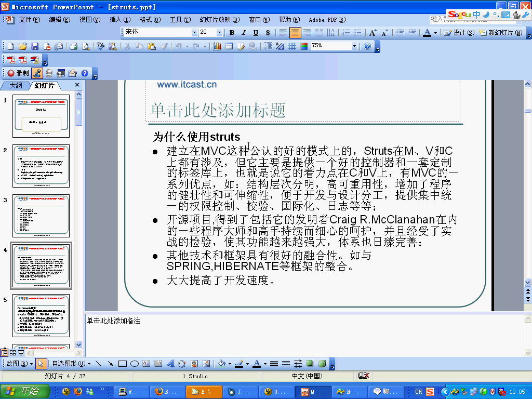Click the Spelling check icon

(x=100, y=46)
